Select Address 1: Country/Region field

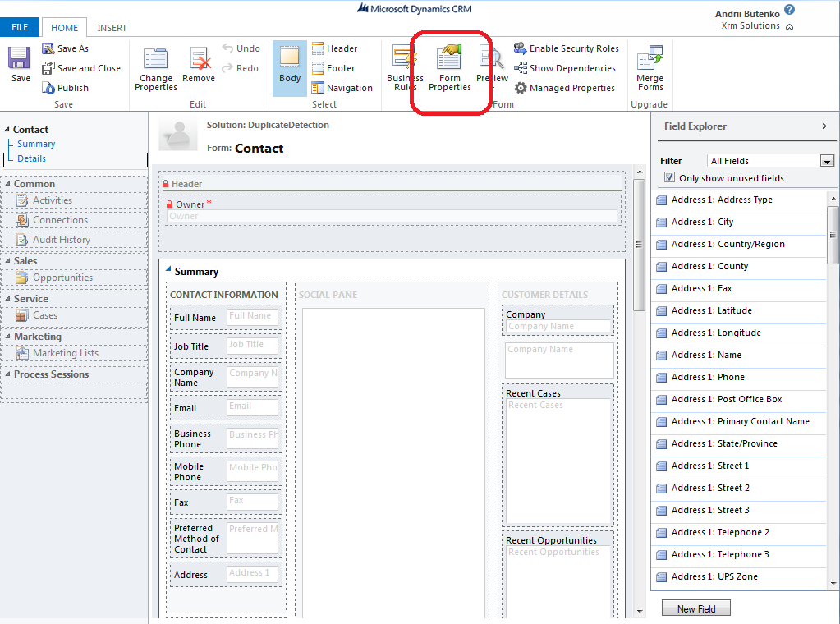pos(740,244)
